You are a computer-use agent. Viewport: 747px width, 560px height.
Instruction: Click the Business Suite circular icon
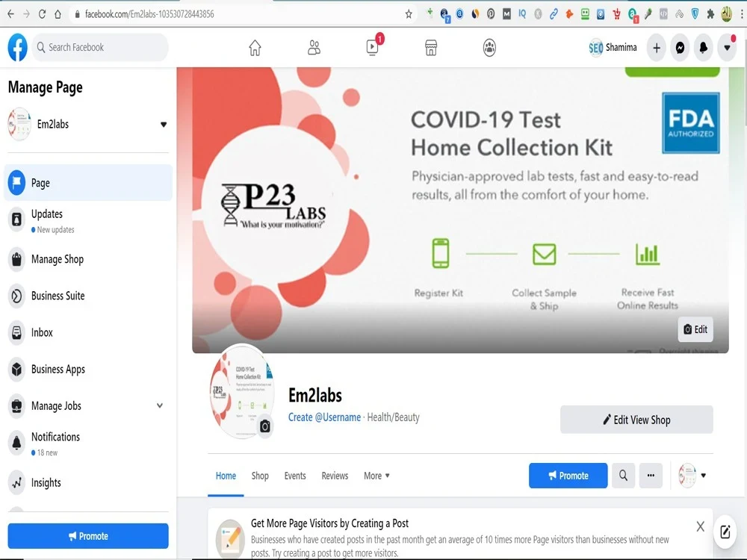16,296
